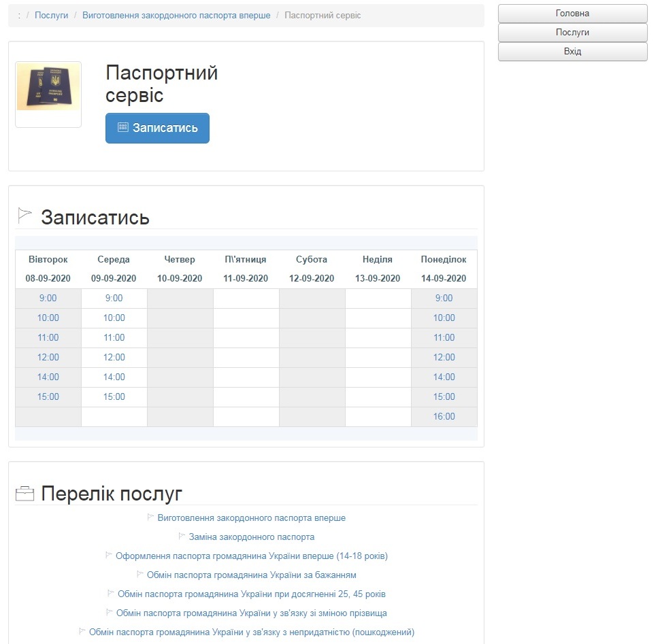Viewport: 660px width, 644px height.
Task: Click the Понеділок 14-09-2020 column header
Action: (x=444, y=269)
